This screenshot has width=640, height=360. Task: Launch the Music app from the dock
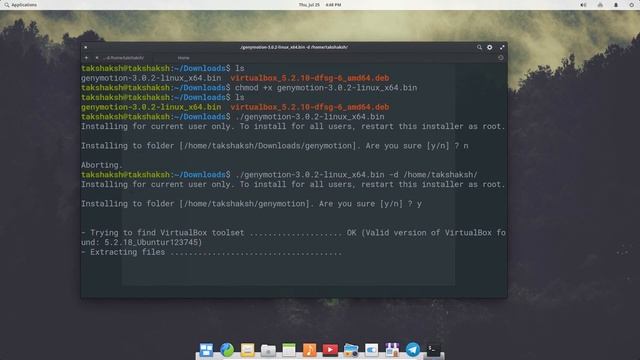309,350
